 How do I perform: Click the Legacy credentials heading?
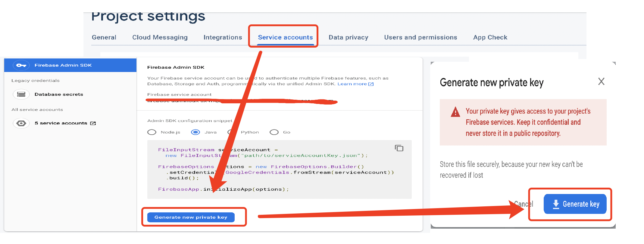(x=36, y=80)
